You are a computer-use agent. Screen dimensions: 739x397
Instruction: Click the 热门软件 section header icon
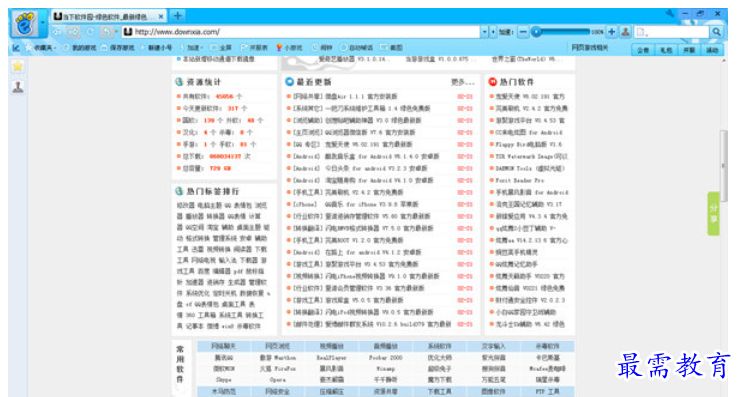(493, 82)
